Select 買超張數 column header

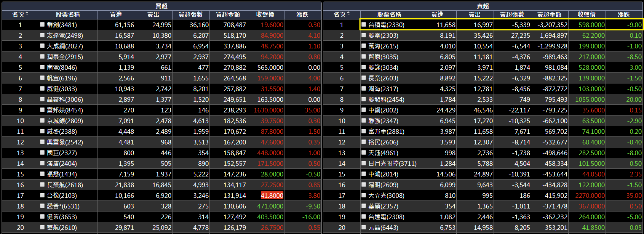191,14
